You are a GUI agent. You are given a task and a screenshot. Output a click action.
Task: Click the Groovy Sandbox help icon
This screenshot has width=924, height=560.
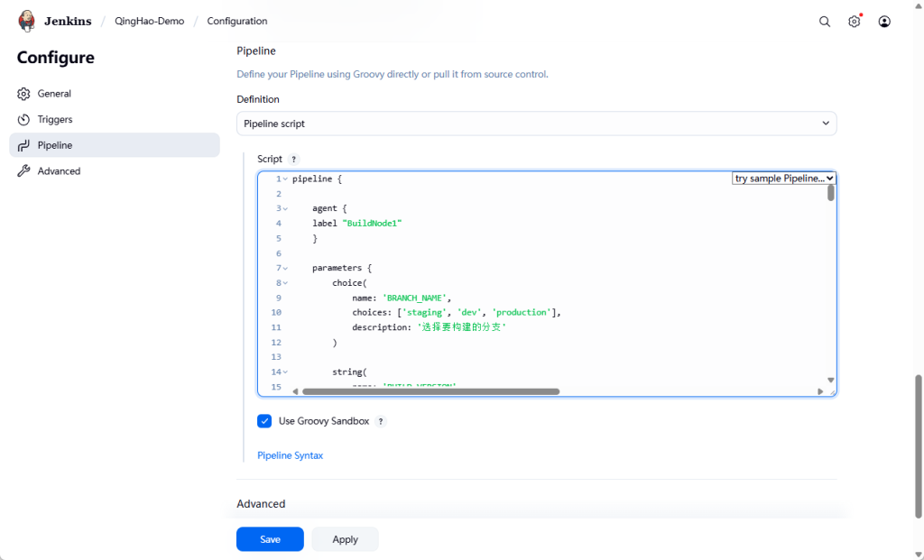tap(380, 421)
